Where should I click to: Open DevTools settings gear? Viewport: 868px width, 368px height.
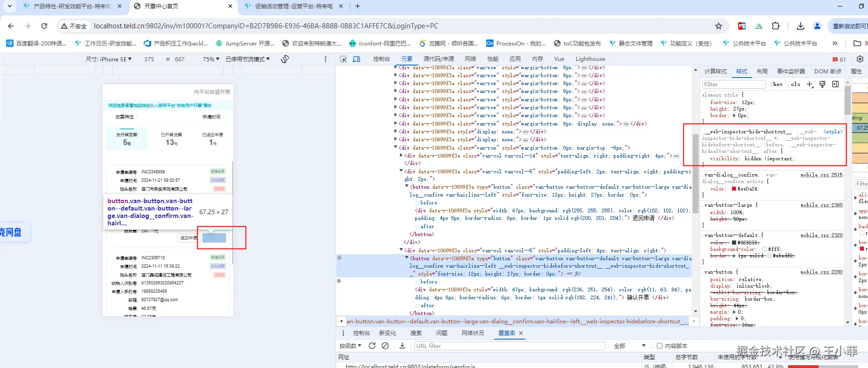click(860, 59)
